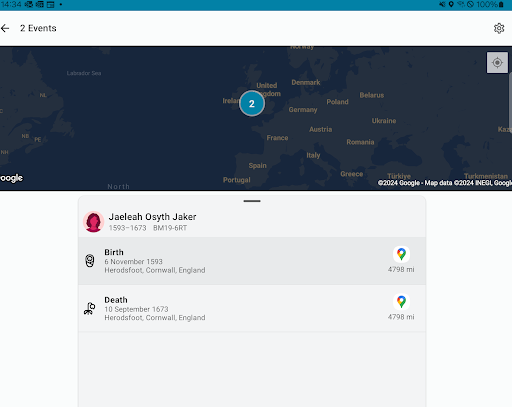
Task: Click the Google logo on map
Action: (x=11, y=178)
